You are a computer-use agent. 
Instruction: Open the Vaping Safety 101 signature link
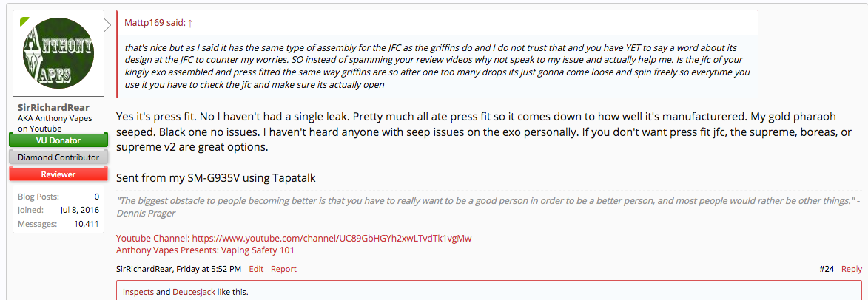(205, 250)
